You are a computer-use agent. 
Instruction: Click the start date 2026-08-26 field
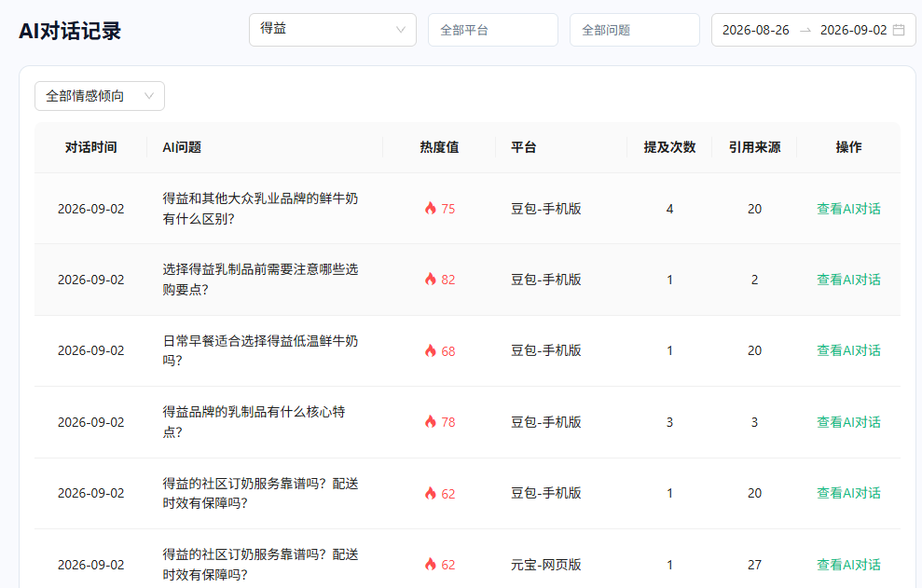pyautogui.click(x=756, y=30)
